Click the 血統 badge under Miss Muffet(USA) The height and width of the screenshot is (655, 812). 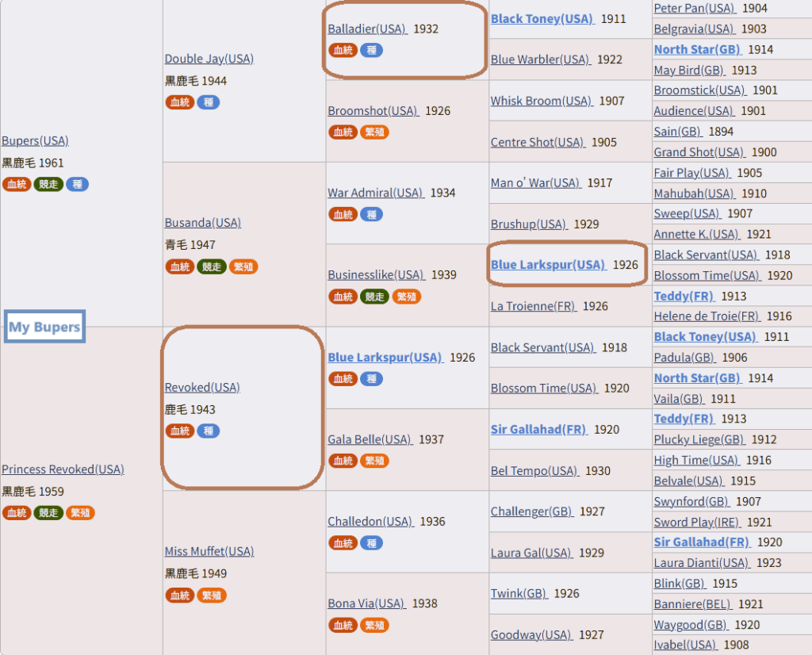coord(180,596)
